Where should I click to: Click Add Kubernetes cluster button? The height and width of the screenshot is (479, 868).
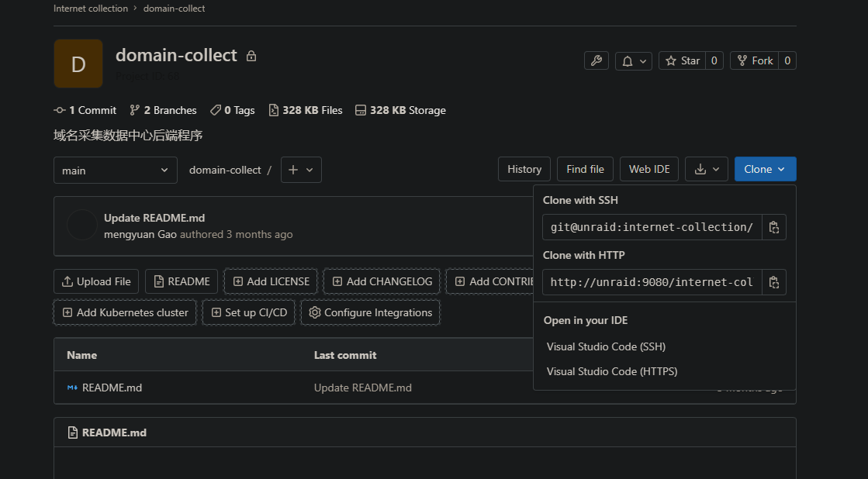(125, 312)
